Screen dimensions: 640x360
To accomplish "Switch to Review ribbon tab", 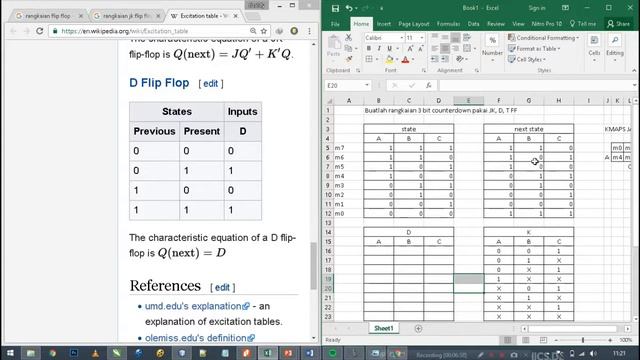I will pos(496,24).
